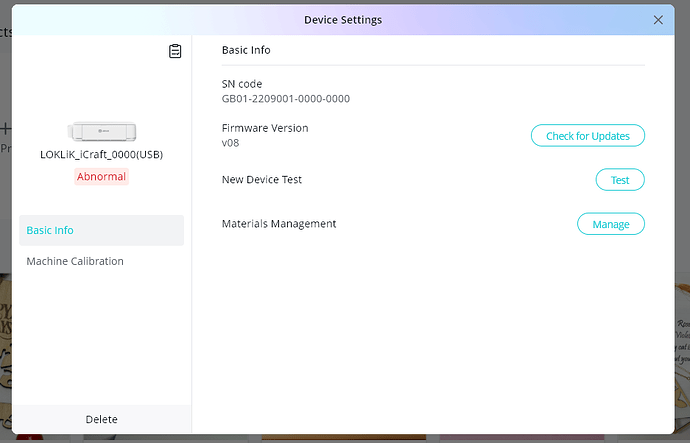Screen dimensions: 690x443
Task: Close the Device Settings dialog
Action: tap(658, 20)
